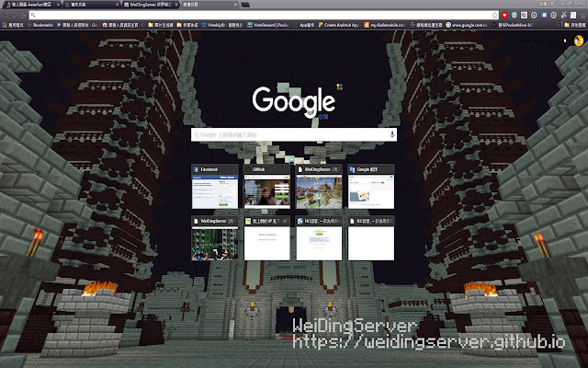The image size is (588, 368).
Task: Expand the first yellow folder in bookmarks bar
Action: 161,25
